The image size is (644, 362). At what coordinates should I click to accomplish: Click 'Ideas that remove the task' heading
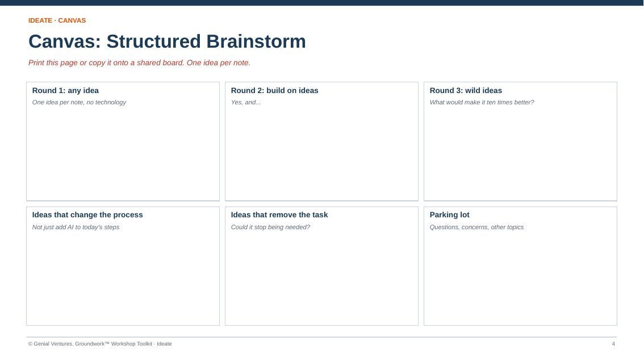pos(279,214)
